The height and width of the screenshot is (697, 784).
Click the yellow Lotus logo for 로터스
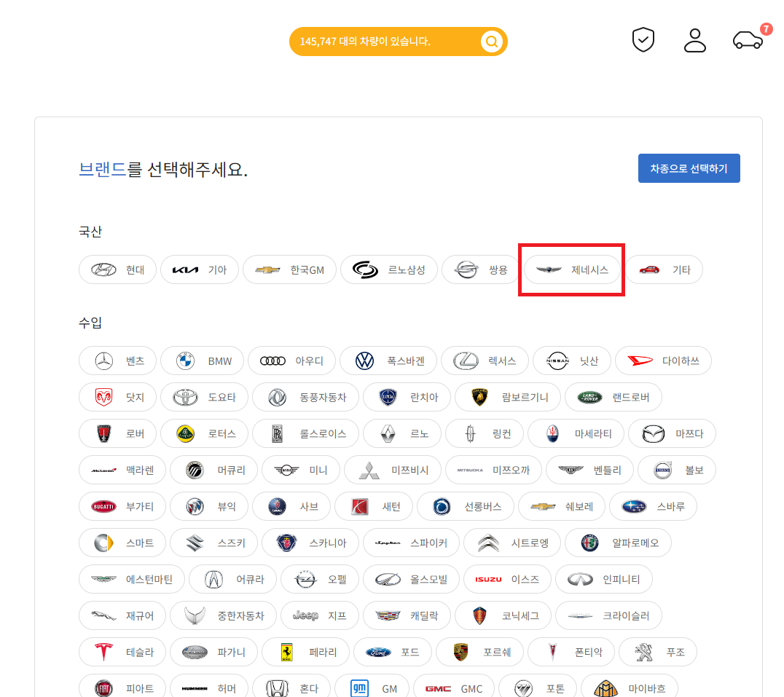pos(186,433)
